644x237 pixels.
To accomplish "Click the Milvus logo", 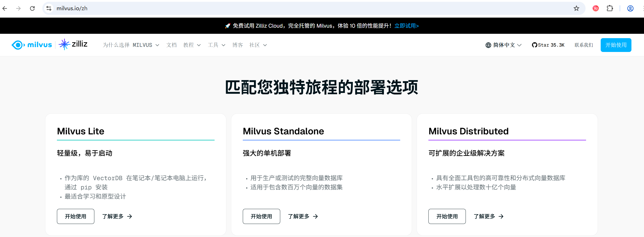I will click(32, 45).
